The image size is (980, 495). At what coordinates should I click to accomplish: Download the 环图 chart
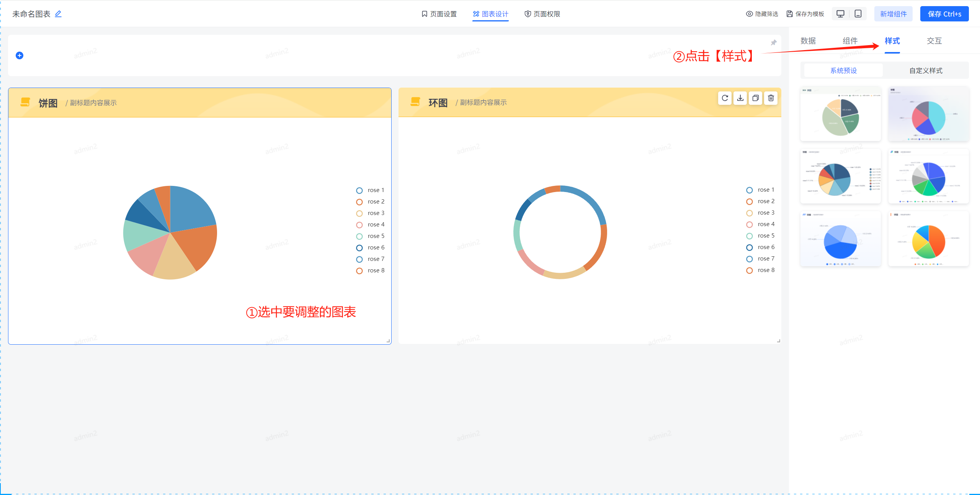pos(740,98)
